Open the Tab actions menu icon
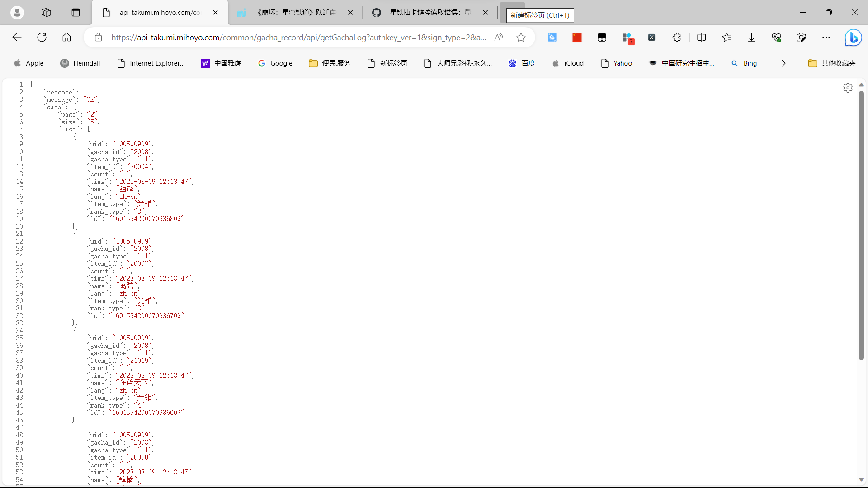 [x=75, y=13]
